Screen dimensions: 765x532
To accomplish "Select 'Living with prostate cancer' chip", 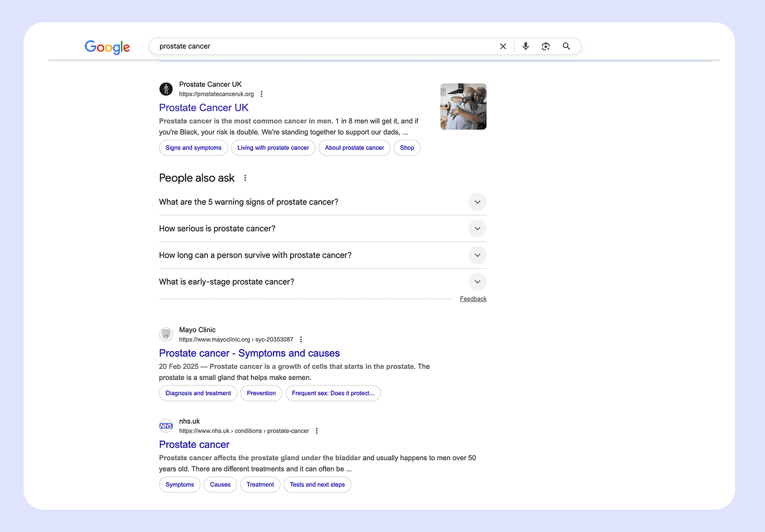I will (273, 148).
